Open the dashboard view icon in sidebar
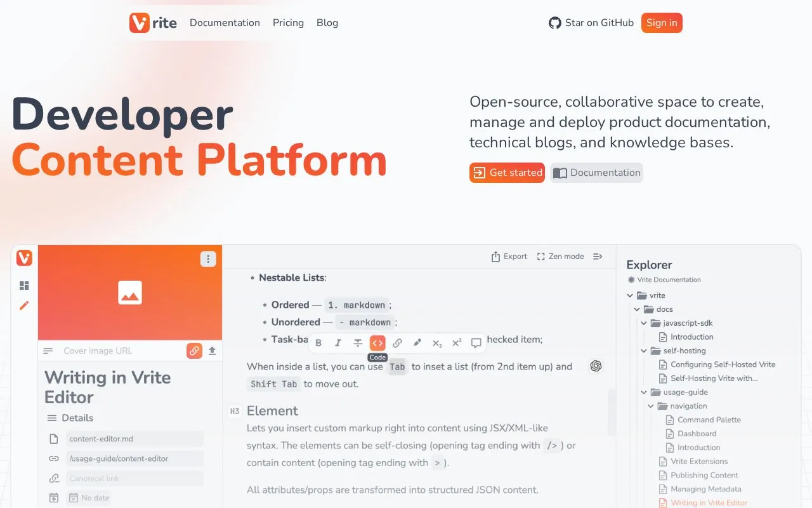 click(x=24, y=286)
